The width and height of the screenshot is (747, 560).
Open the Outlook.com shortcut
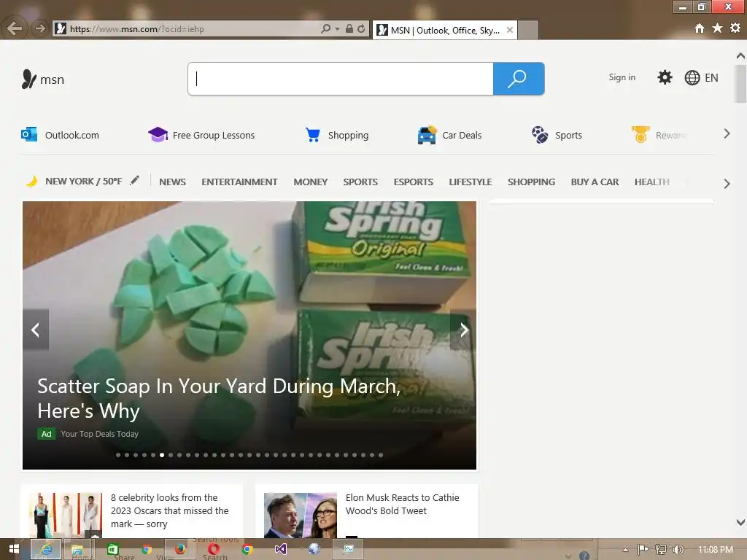tap(60, 135)
